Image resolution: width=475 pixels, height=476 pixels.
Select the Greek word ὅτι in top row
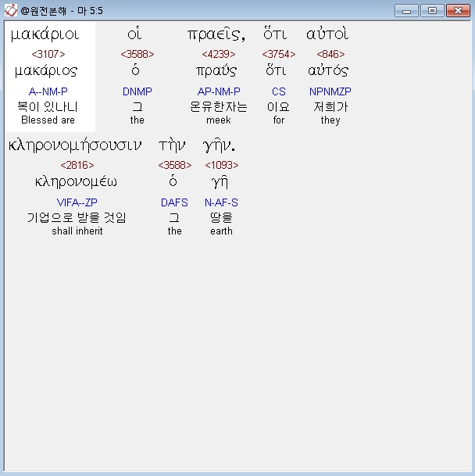275,34
